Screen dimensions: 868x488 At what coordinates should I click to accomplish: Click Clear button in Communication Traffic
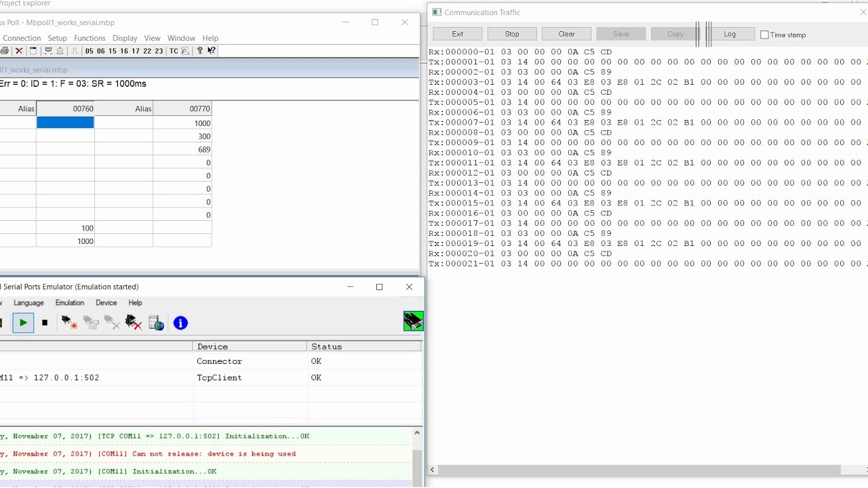pos(567,34)
